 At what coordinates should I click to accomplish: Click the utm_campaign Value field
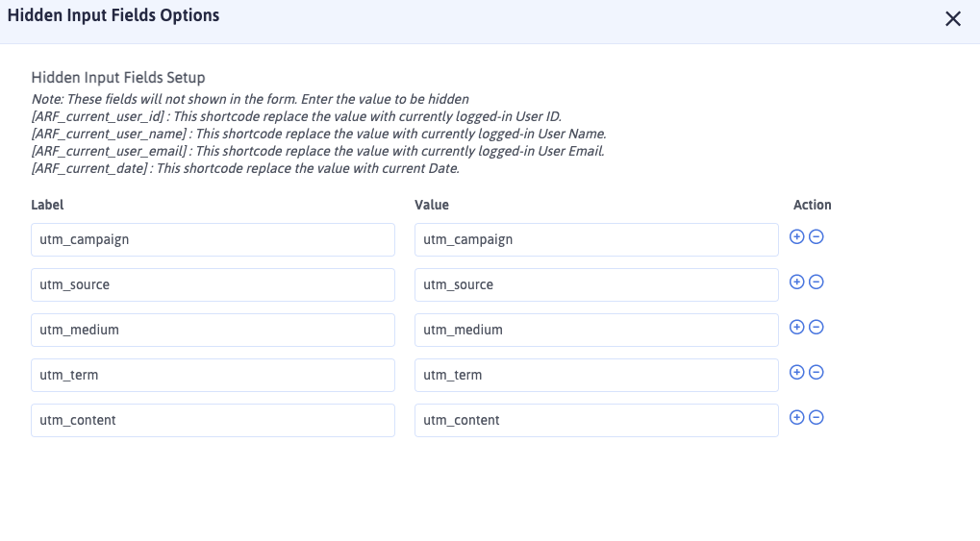click(x=596, y=240)
